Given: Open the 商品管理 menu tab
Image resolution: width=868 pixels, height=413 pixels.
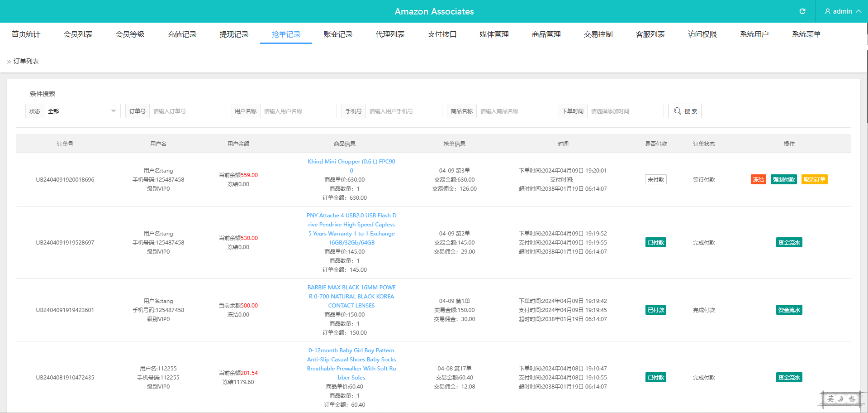Looking at the screenshot, I should point(546,34).
